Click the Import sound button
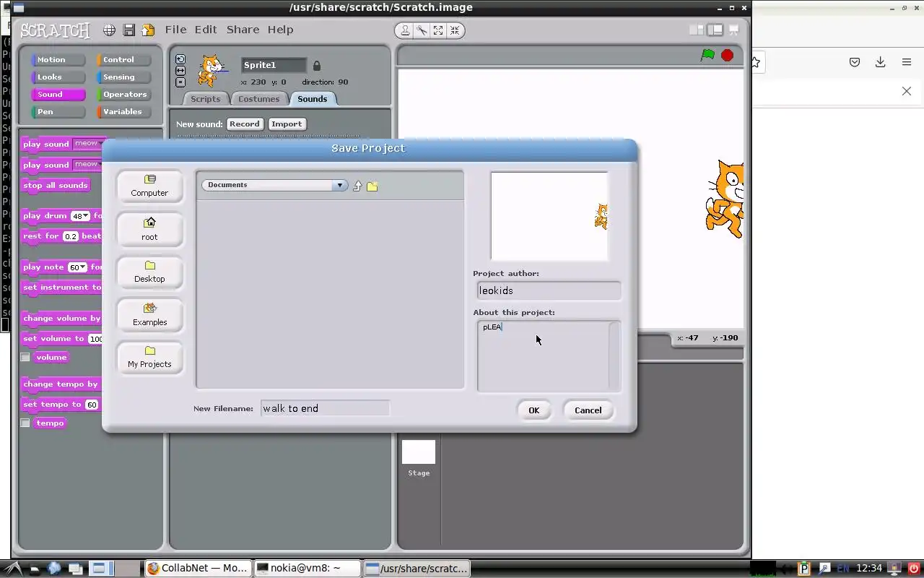 287,124
